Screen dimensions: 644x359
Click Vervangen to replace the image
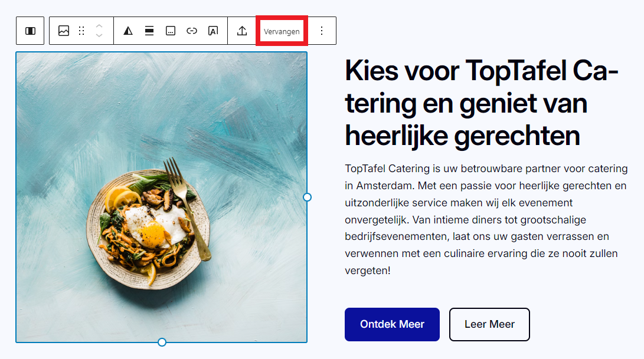[x=282, y=31]
